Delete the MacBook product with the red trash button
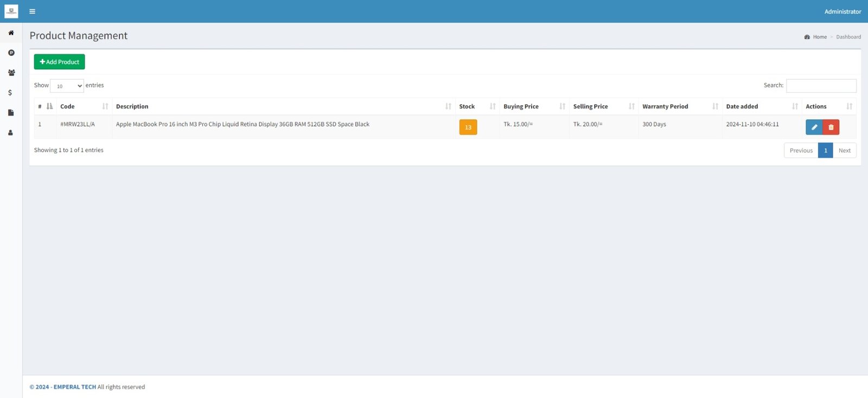This screenshot has height=398, width=868. 831,127
